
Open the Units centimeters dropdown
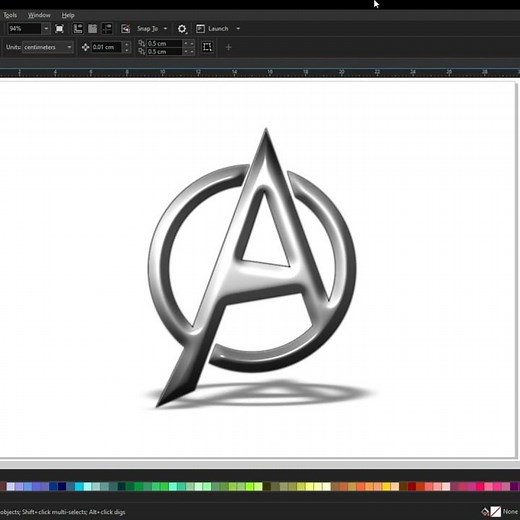click(48, 47)
